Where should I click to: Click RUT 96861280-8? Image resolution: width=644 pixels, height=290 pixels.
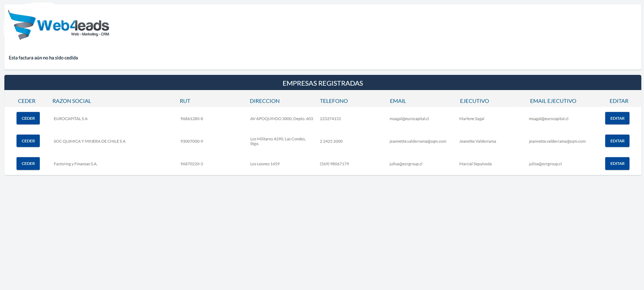(x=192, y=119)
